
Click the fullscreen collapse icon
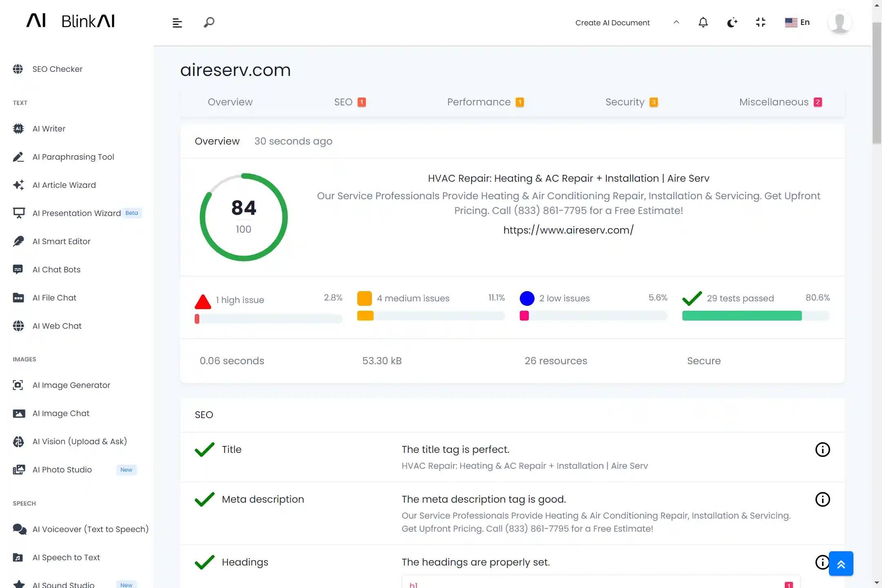(x=760, y=22)
